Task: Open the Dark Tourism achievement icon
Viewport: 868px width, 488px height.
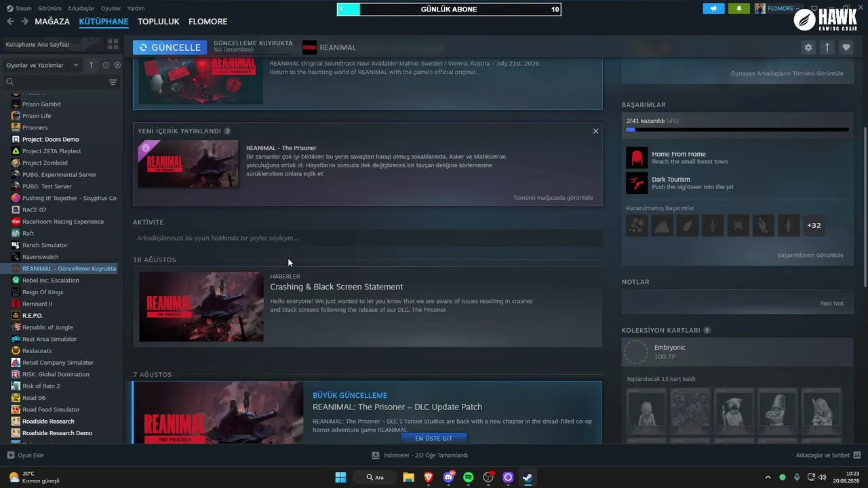Action: 637,183
